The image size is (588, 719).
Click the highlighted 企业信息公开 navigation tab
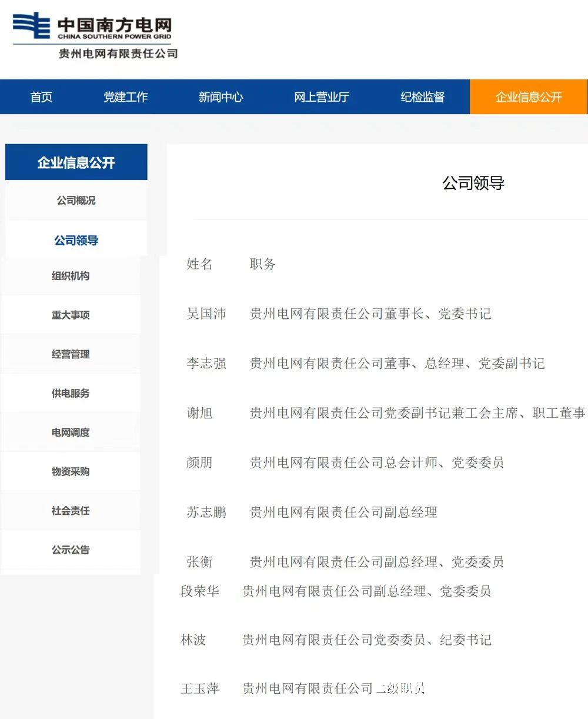tap(528, 96)
